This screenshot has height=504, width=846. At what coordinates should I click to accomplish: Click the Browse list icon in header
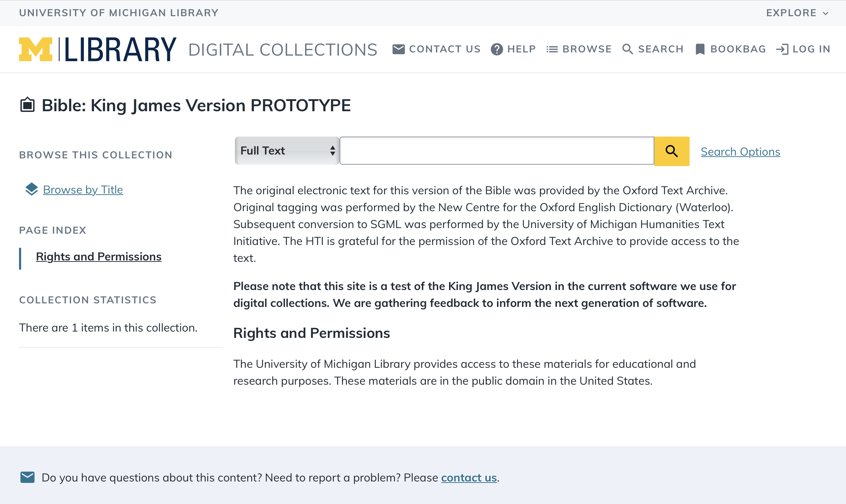tap(552, 49)
